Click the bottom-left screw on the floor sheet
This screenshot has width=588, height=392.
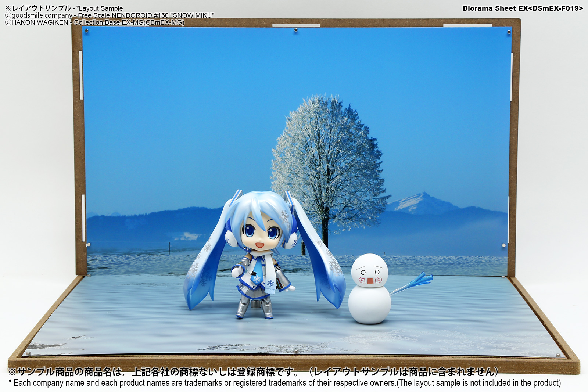27,353
